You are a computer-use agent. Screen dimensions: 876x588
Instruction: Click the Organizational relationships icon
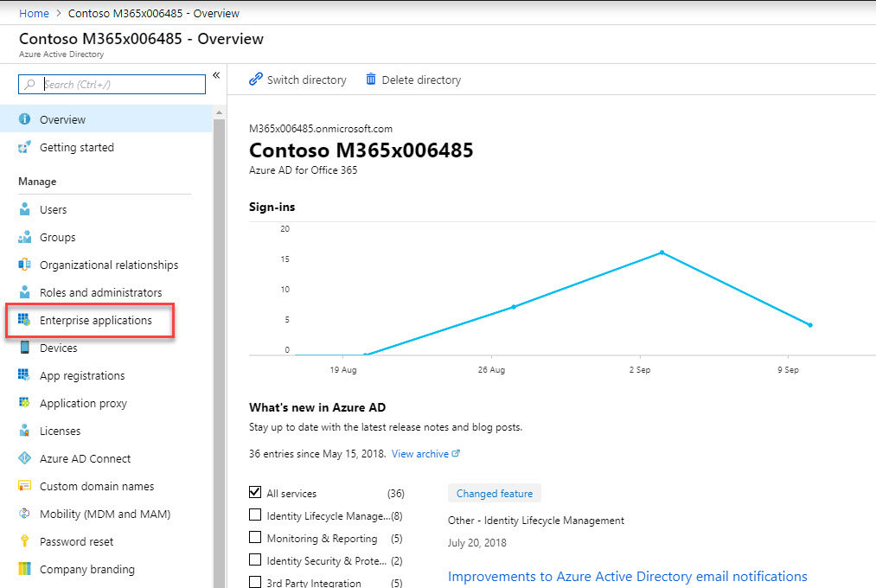point(24,265)
